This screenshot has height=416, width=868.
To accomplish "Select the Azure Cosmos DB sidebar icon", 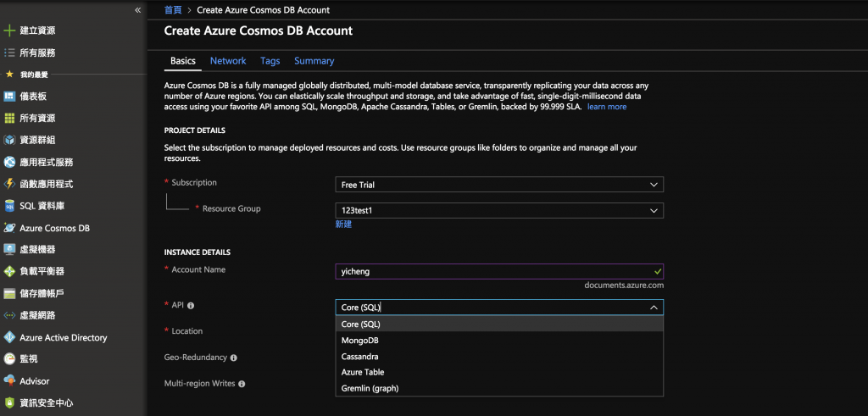I will tap(10, 228).
